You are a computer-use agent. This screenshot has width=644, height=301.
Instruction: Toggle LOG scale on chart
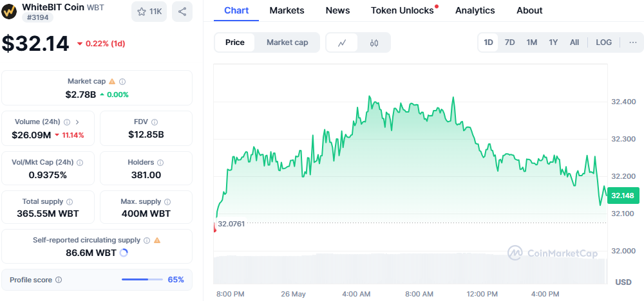[604, 42]
